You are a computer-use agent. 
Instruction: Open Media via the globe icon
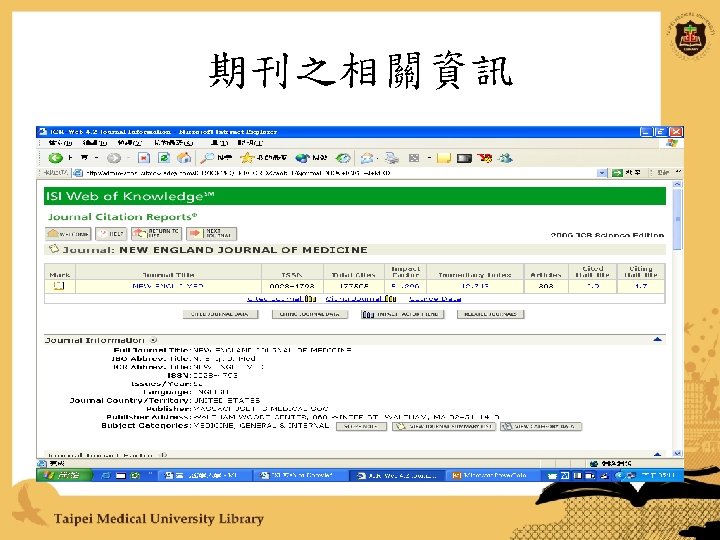click(303, 158)
